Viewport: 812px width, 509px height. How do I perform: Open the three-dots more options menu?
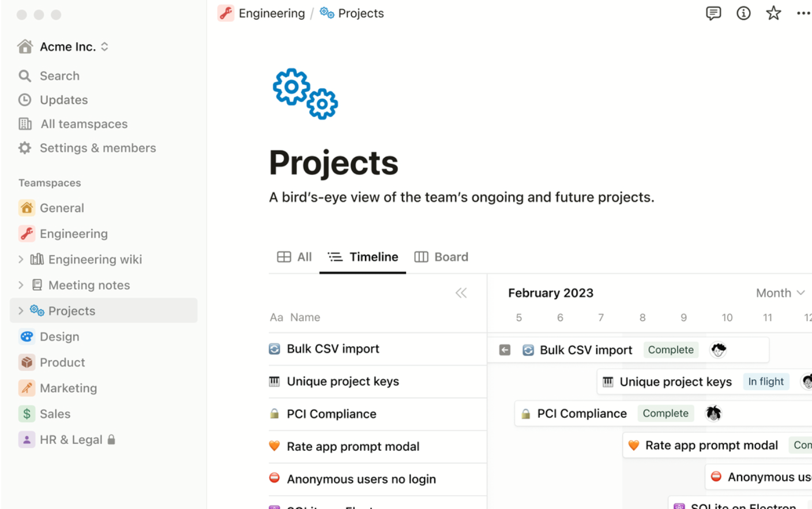point(803,13)
